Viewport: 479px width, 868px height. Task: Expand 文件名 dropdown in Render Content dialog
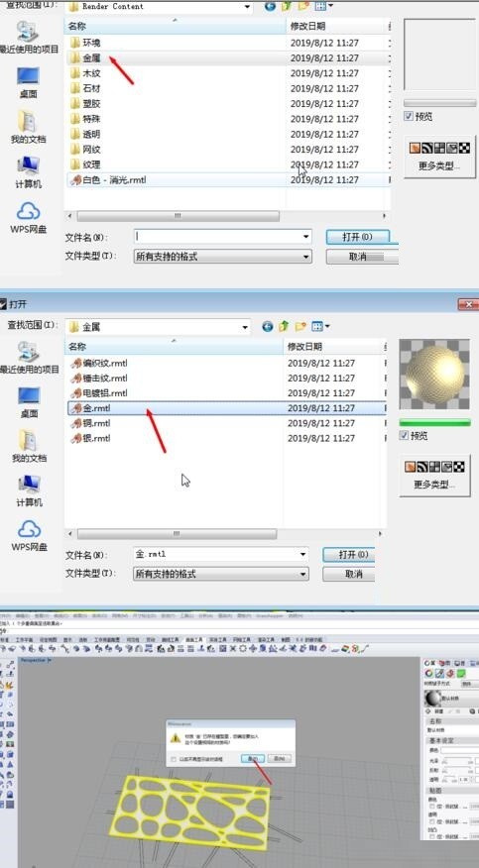click(x=306, y=237)
